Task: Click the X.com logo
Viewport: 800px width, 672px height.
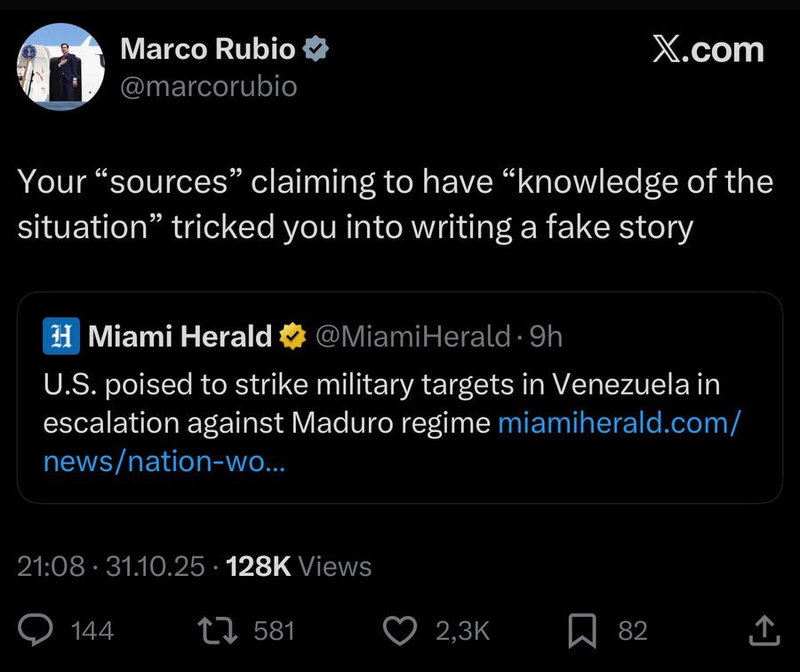Action: click(x=707, y=50)
